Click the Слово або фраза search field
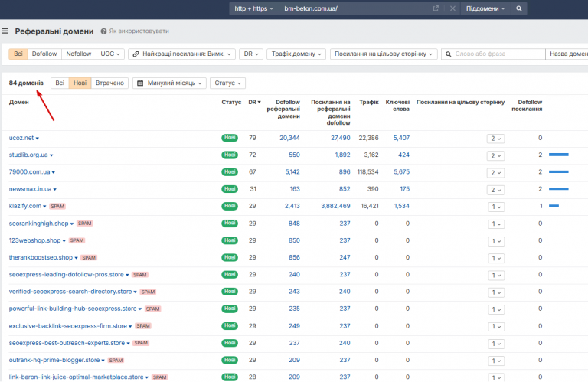This screenshot has width=588, height=382. coord(493,54)
